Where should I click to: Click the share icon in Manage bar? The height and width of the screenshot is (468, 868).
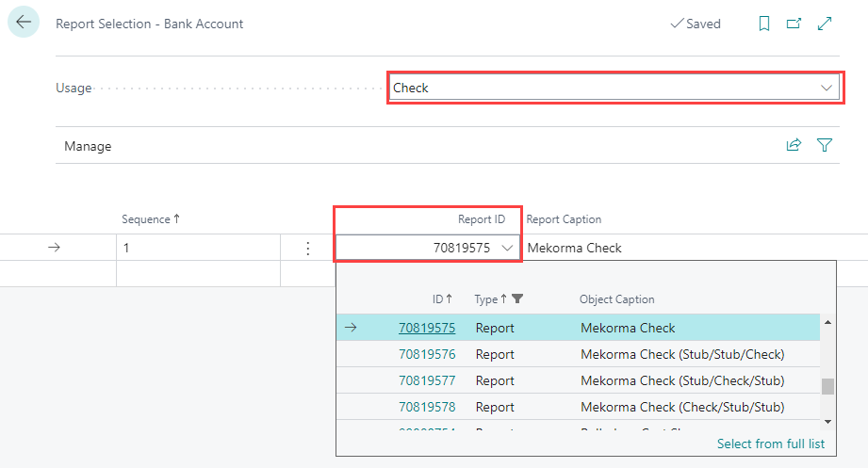[x=794, y=145]
